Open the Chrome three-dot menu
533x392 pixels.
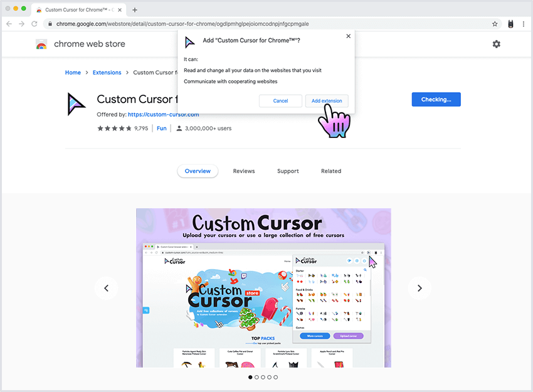click(524, 24)
